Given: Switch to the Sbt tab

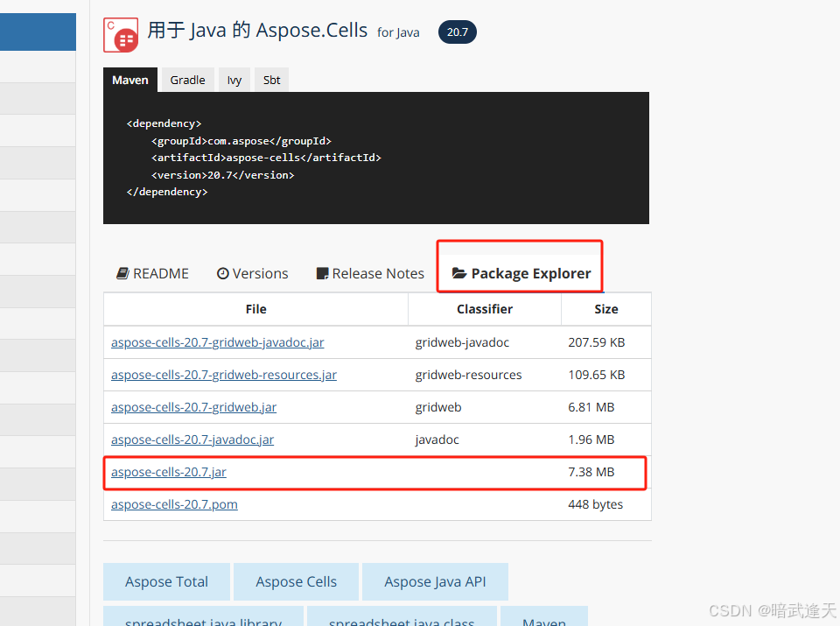Looking at the screenshot, I should [271, 80].
